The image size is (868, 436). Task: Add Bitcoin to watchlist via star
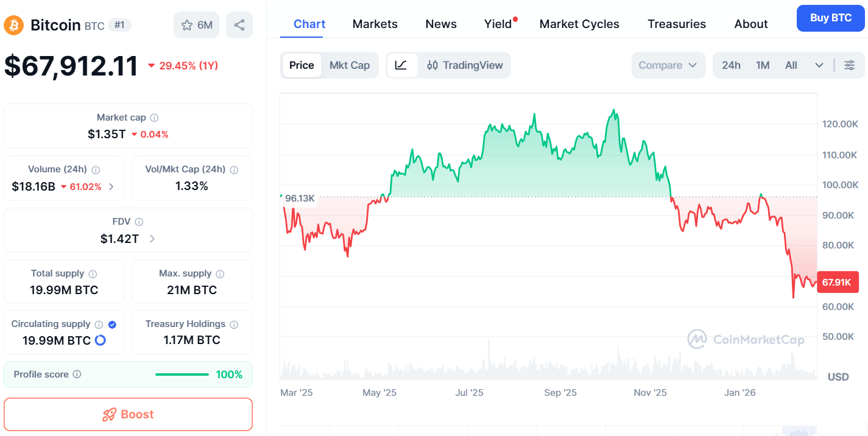[x=187, y=25]
